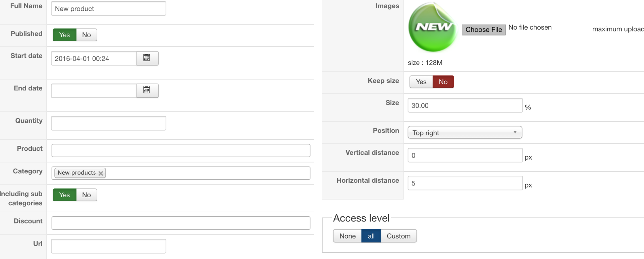Focus the Quantity input field
This screenshot has height=259, width=644.
click(x=108, y=123)
